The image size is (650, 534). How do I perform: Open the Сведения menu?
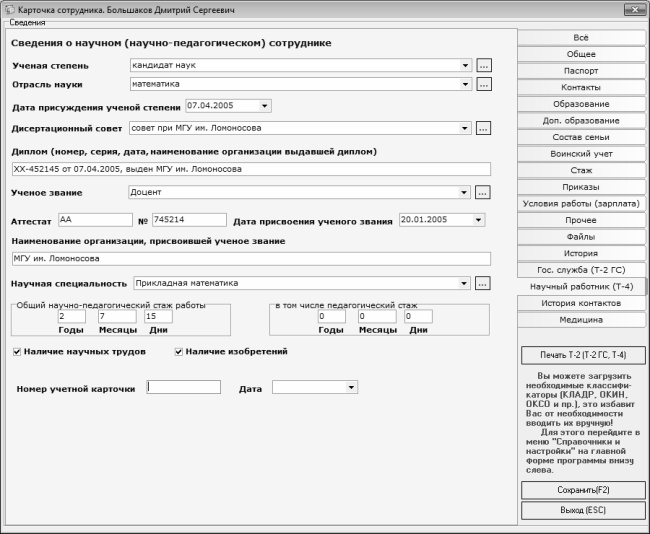coord(27,22)
